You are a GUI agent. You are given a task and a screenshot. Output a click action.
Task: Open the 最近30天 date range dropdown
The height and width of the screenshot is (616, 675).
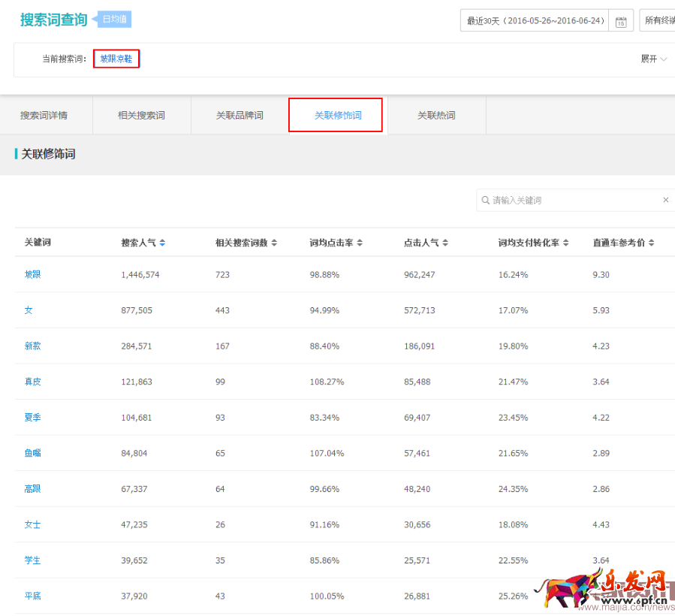(x=534, y=20)
